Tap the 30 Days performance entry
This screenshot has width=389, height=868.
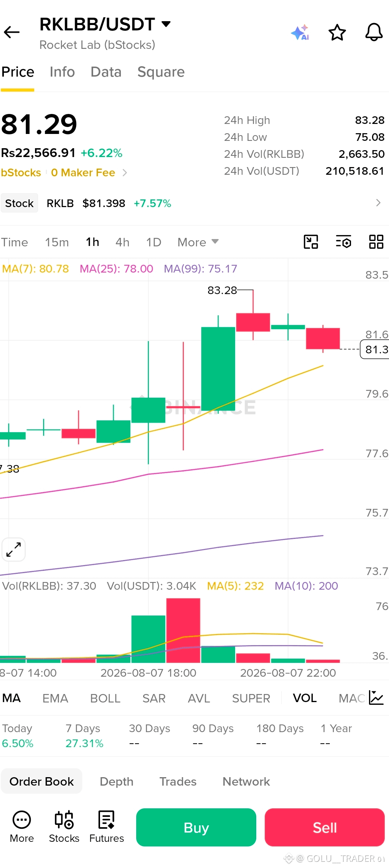tap(150, 736)
